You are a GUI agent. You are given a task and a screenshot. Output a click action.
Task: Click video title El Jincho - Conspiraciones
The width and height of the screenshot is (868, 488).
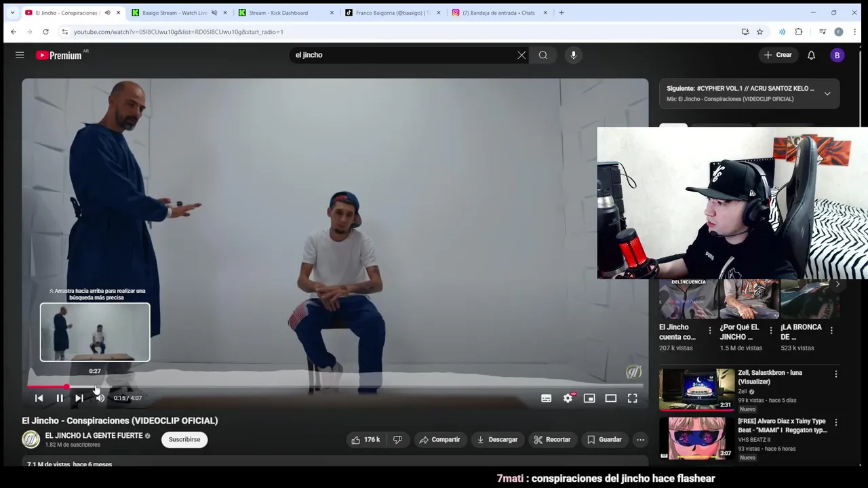(x=120, y=421)
